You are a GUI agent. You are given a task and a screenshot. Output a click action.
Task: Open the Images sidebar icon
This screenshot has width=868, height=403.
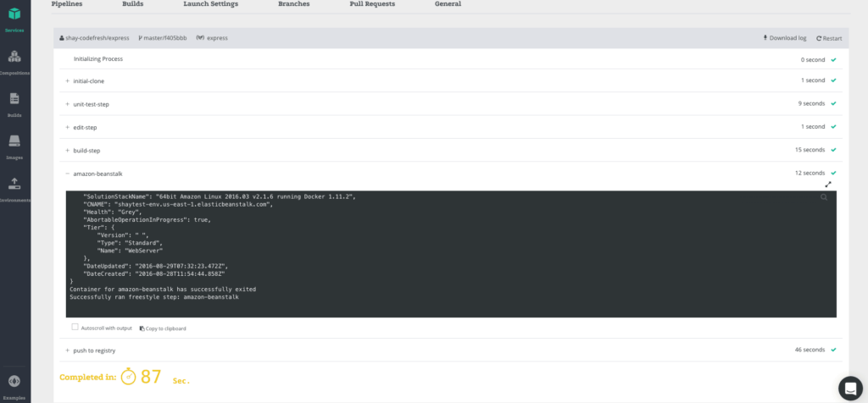[x=14, y=142]
